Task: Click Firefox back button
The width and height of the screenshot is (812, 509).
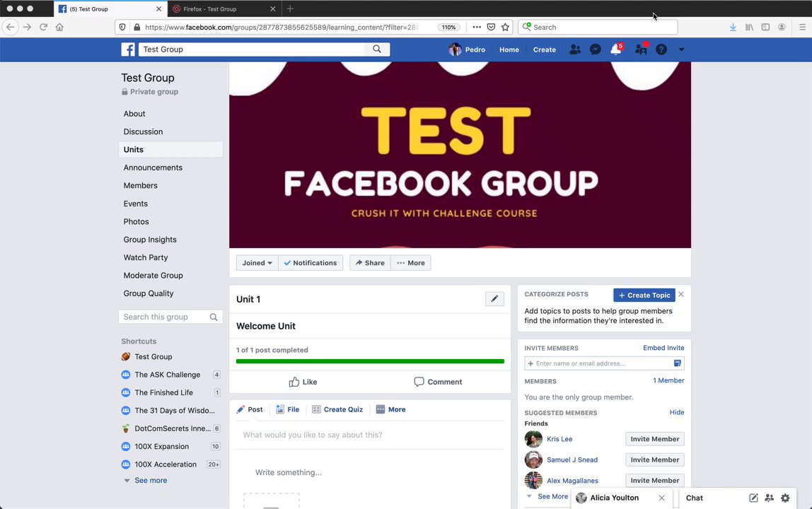Action: point(11,27)
